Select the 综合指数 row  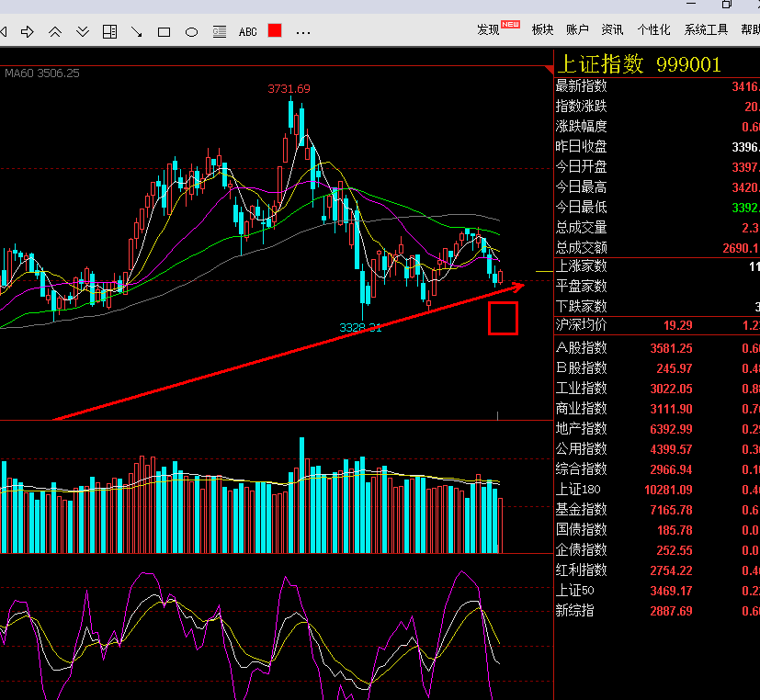pos(657,469)
